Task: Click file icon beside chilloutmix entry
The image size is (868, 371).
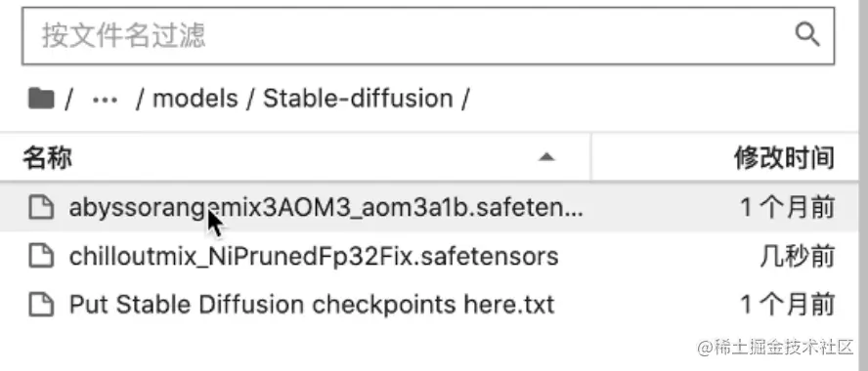Action: [x=41, y=256]
